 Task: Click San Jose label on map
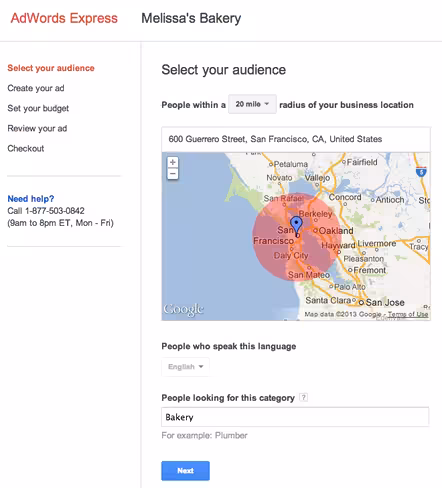pyautogui.click(x=385, y=303)
